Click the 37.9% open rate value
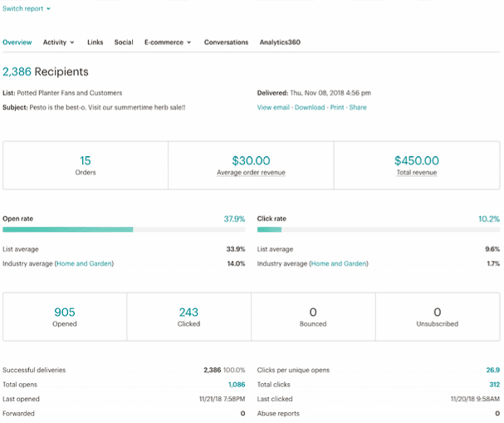This screenshot has width=504, height=423. coord(234,219)
